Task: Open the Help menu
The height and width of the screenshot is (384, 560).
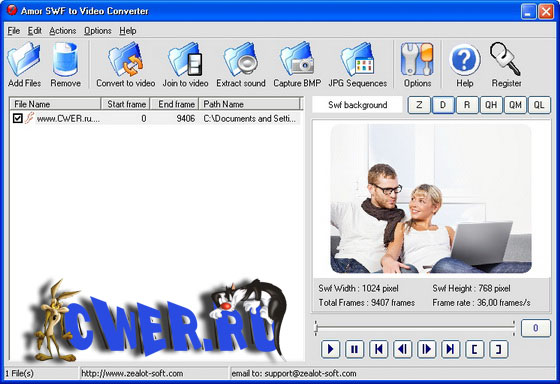Action: (128, 31)
